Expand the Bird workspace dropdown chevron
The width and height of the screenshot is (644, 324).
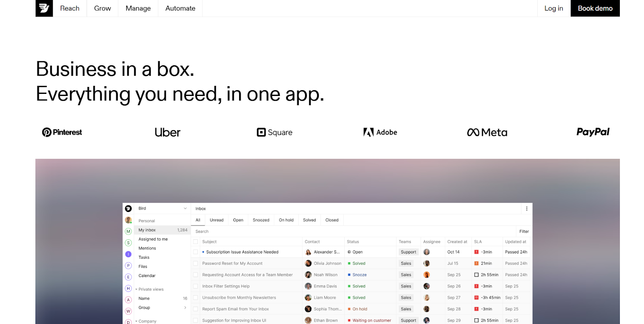[x=185, y=208]
